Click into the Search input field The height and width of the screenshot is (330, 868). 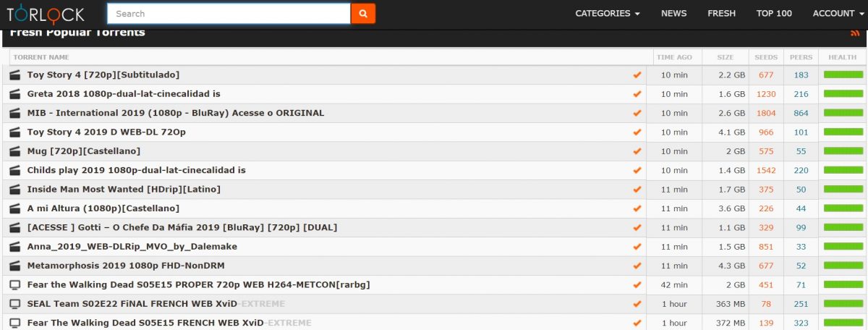click(229, 14)
